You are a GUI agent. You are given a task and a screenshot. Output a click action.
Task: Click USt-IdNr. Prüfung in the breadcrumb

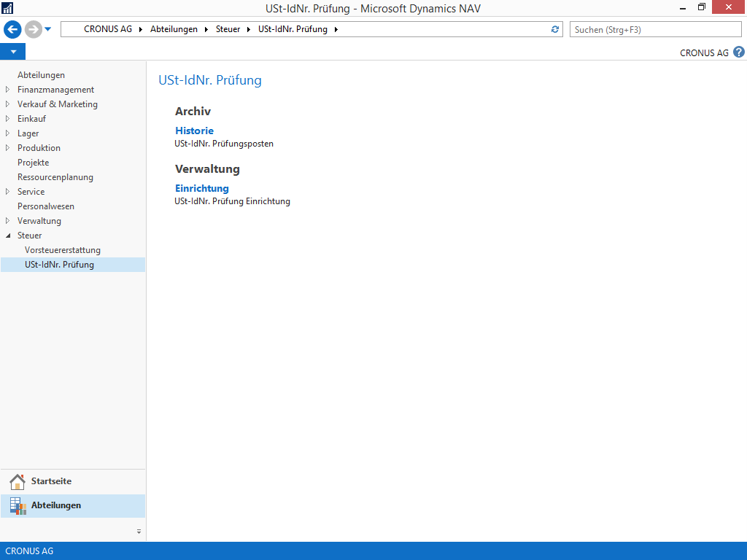[x=293, y=29]
